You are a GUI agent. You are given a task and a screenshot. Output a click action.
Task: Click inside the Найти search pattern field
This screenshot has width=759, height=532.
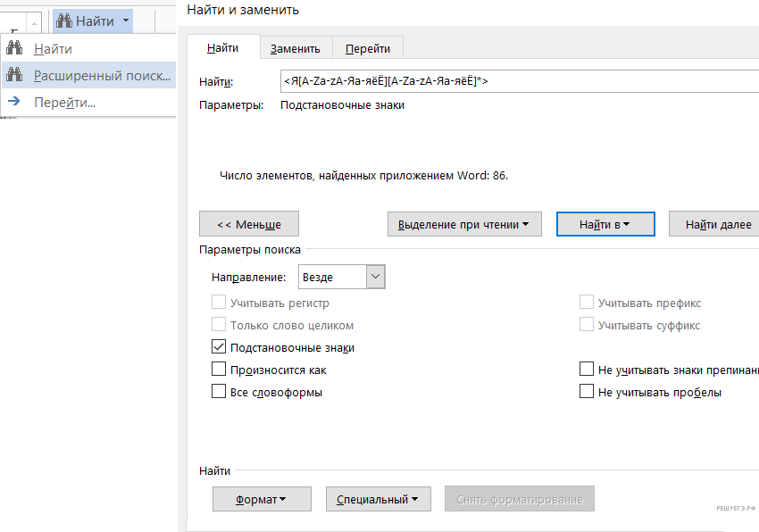coord(518,82)
